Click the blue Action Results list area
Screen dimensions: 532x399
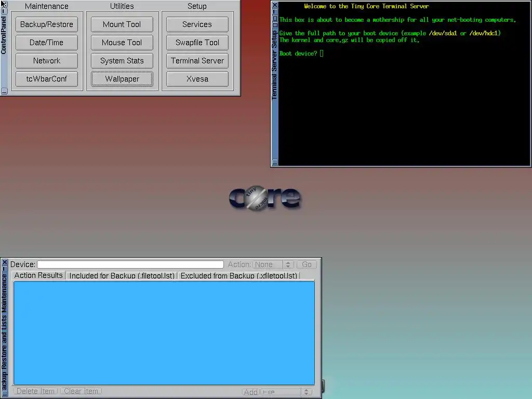click(x=164, y=333)
